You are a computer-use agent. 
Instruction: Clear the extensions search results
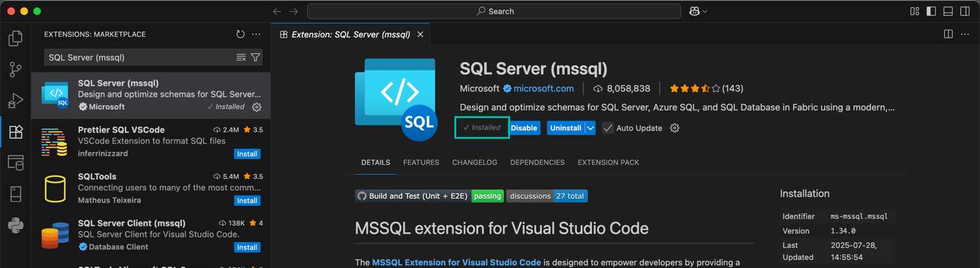click(x=241, y=58)
